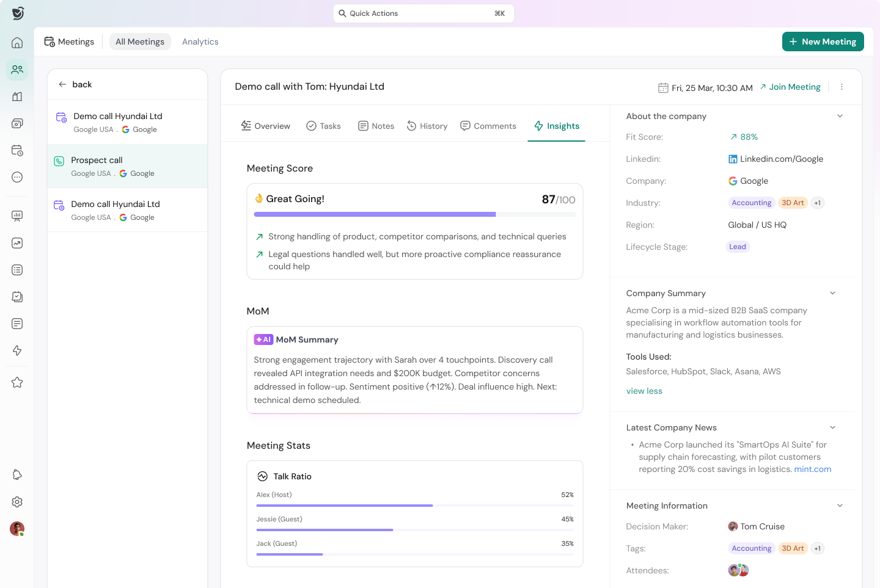Collapse the Latest Company News section
The height and width of the screenshot is (588, 880).
pyautogui.click(x=832, y=427)
